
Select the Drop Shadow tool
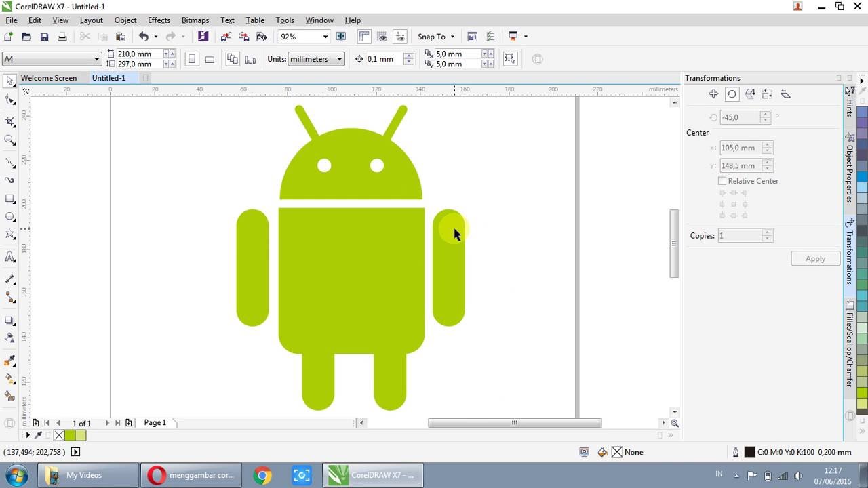(x=9, y=320)
